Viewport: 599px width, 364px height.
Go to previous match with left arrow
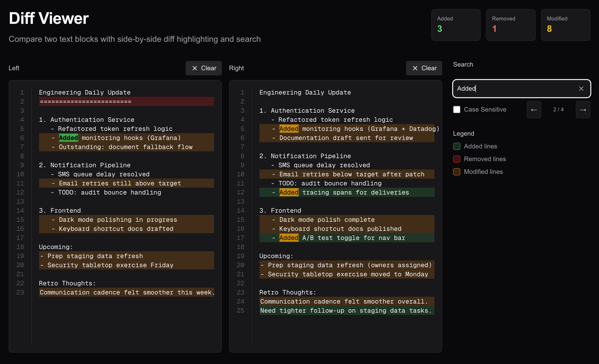point(534,110)
